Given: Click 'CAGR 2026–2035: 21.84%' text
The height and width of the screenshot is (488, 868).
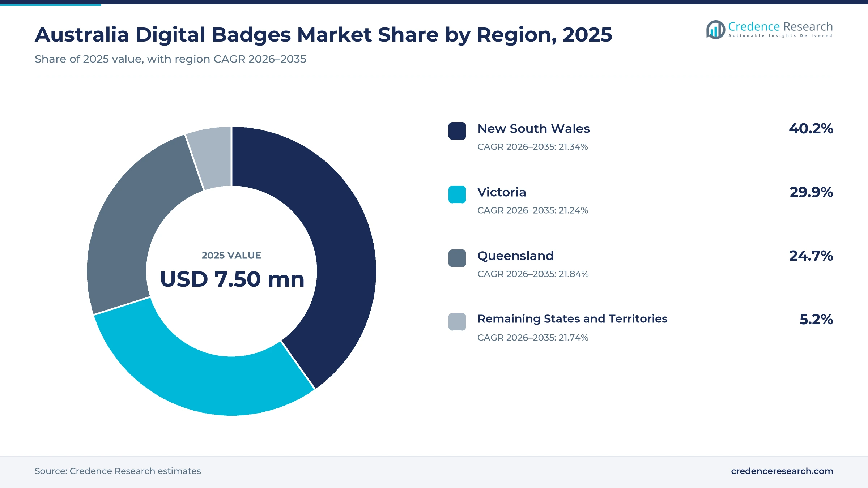Looking at the screenshot, I should point(533,274).
